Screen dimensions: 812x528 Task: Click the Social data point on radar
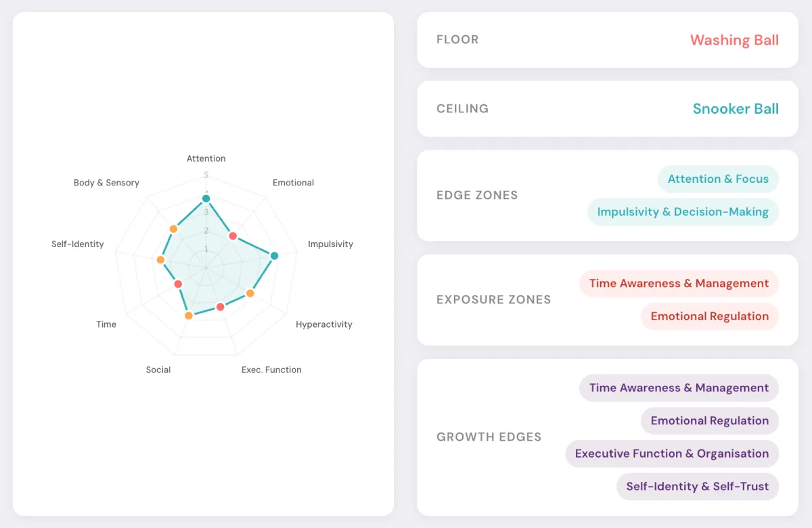189,315
